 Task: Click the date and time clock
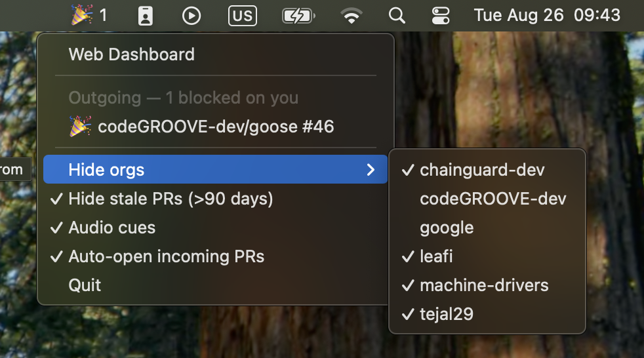click(x=547, y=16)
